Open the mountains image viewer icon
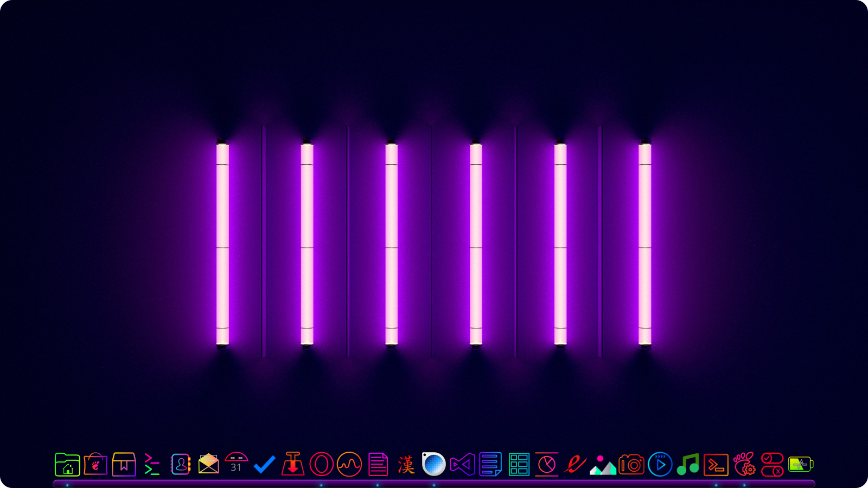The width and height of the screenshot is (868, 488). coord(603,465)
